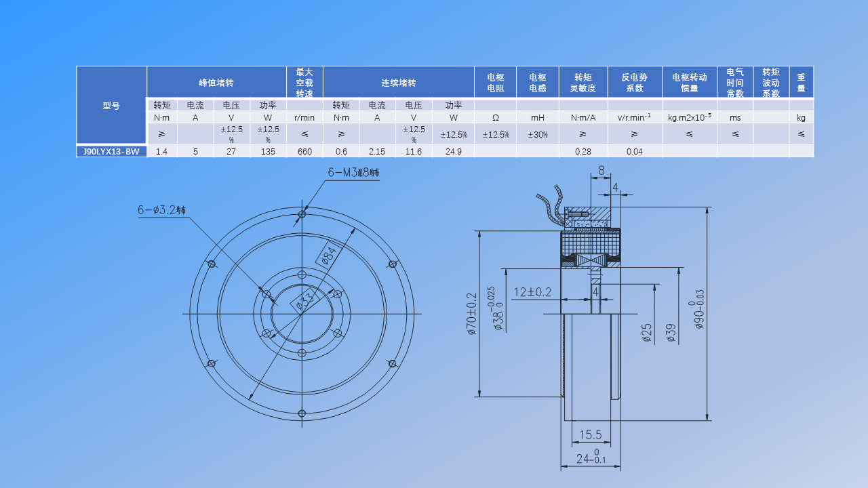Click the 24 -0.1 width dimension
This screenshot has height=488, width=868.
(591, 457)
